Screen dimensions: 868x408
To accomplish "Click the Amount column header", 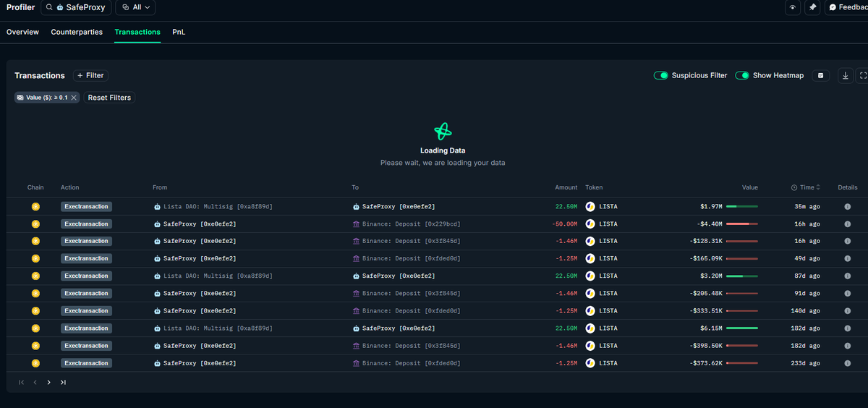I will click(x=566, y=187).
